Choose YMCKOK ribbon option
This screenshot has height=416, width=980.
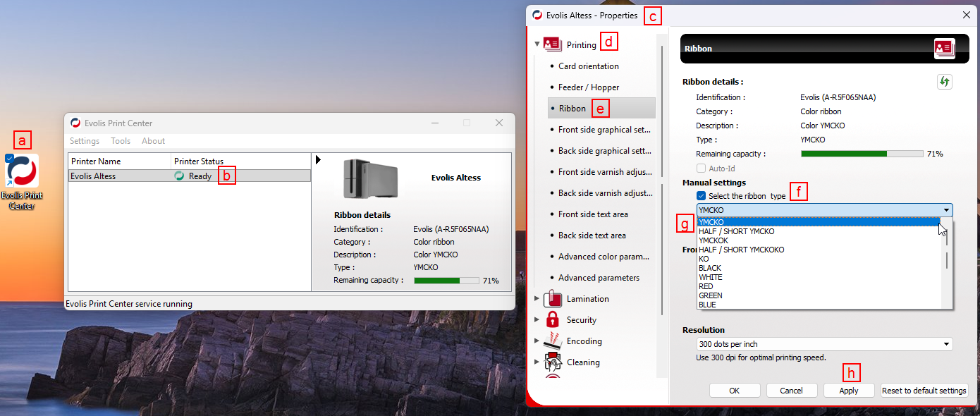point(819,240)
